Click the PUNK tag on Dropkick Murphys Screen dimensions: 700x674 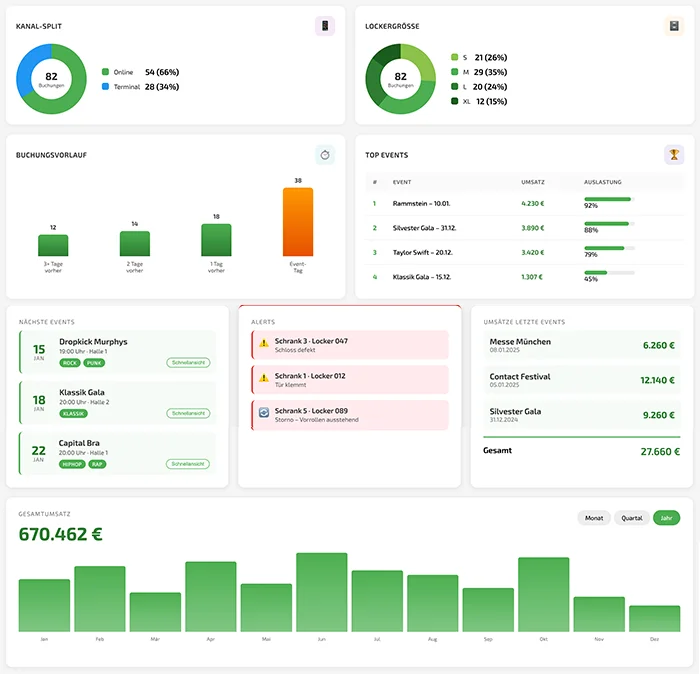tap(94, 363)
